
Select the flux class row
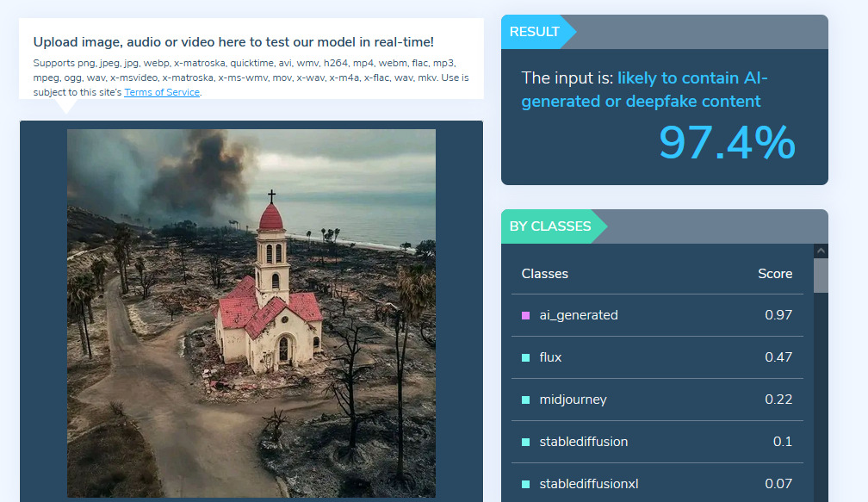(657, 357)
